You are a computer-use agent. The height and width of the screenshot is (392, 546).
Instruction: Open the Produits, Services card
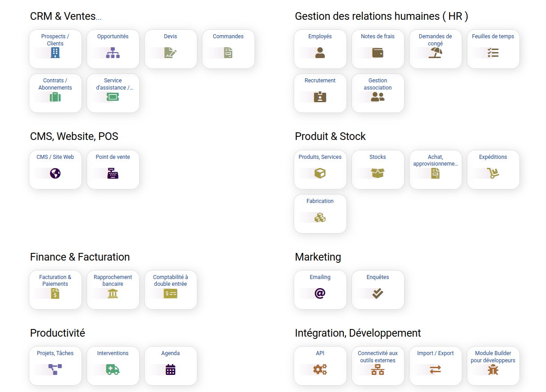coord(320,169)
